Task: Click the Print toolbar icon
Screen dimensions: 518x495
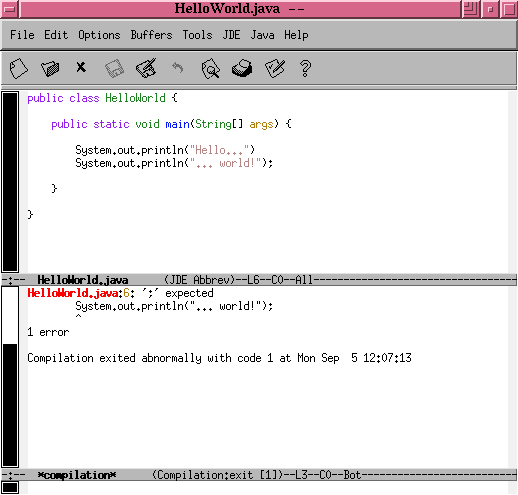Action: 242,68
